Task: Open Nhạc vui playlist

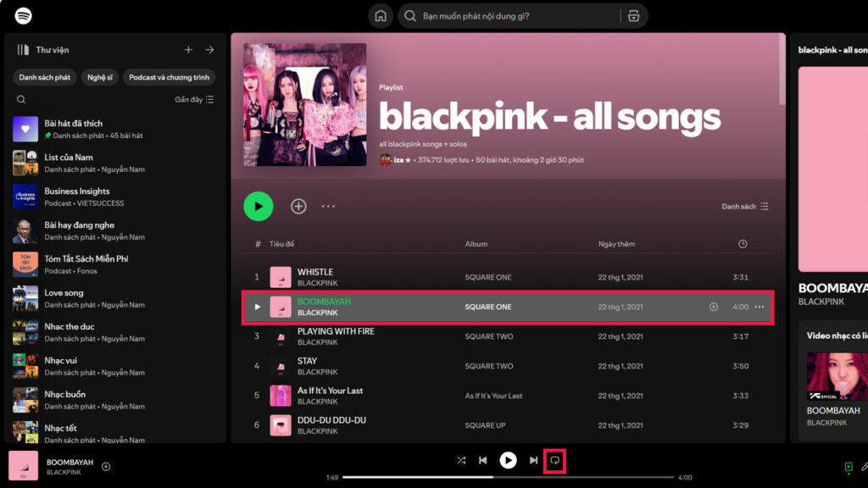Action: [115, 366]
